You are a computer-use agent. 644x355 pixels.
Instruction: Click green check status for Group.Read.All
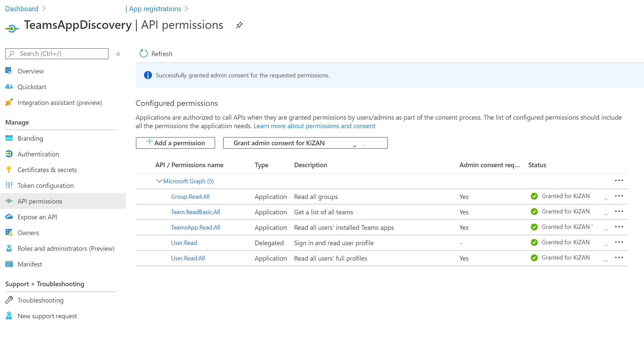(534, 196)
